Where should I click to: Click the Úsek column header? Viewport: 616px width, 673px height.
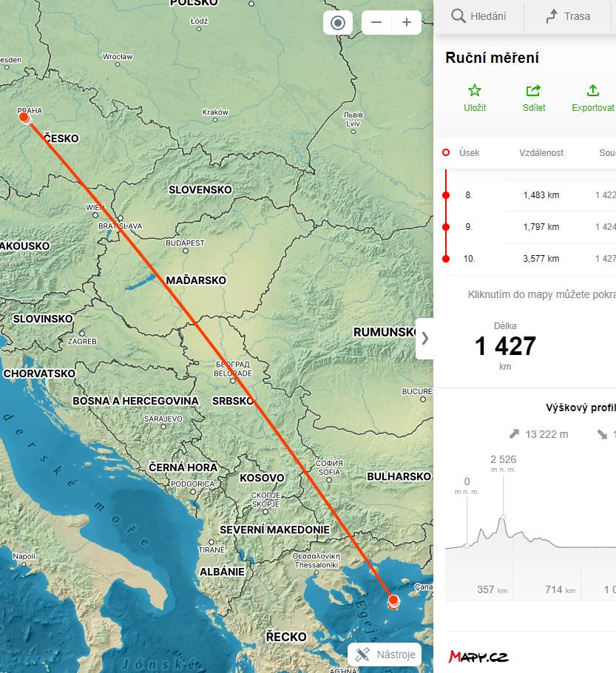(x=469, y=153)
